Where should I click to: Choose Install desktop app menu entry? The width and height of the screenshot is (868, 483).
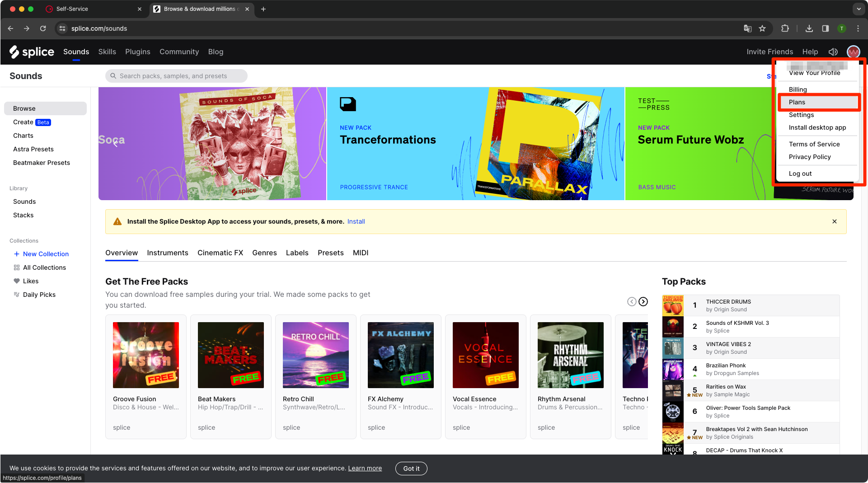817,127
